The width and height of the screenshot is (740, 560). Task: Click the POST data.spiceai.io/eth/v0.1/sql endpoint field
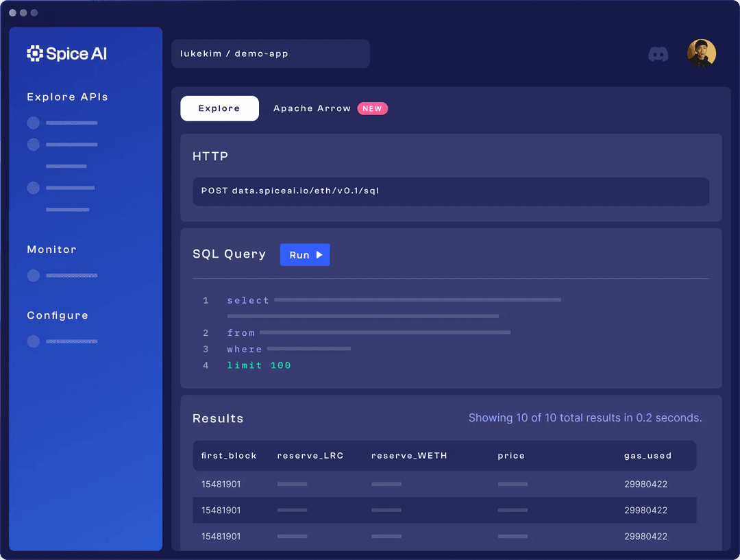coord(451,191)
